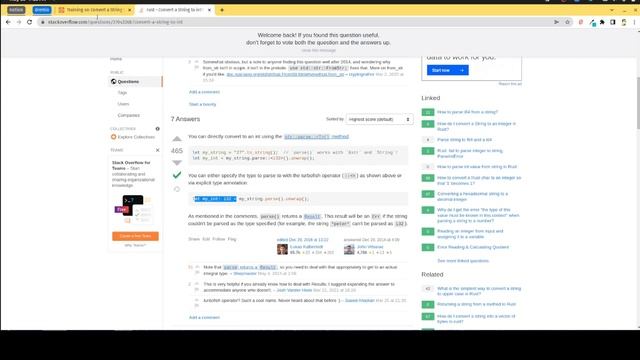Open str::parse method documentation link
Screen dimensions: 640x360
pos(316,137)
